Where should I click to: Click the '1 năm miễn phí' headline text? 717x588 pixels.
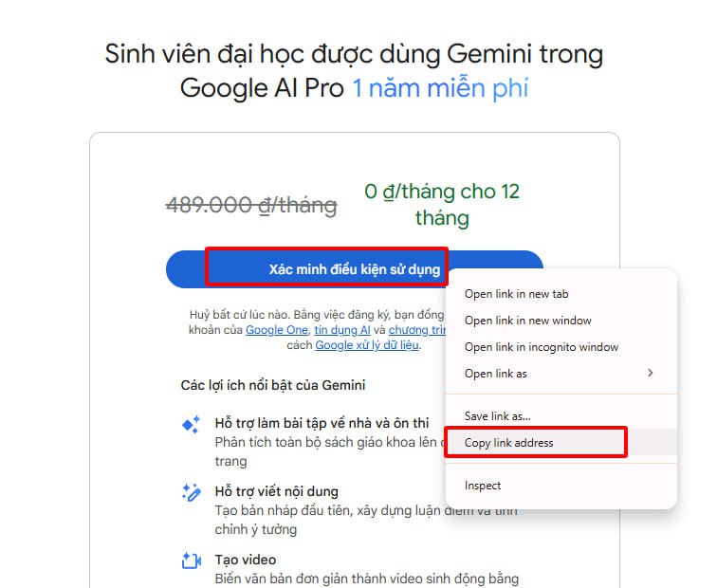440,88
